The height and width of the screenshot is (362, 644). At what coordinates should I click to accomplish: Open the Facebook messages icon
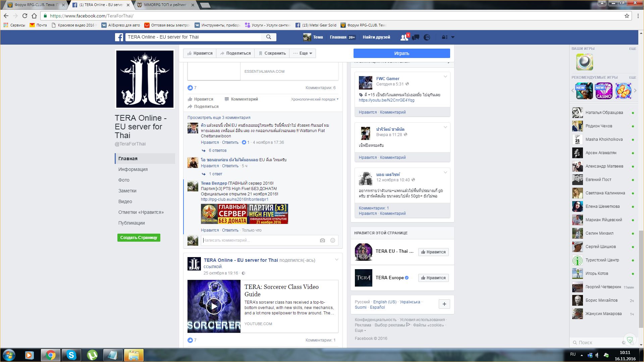416,37
